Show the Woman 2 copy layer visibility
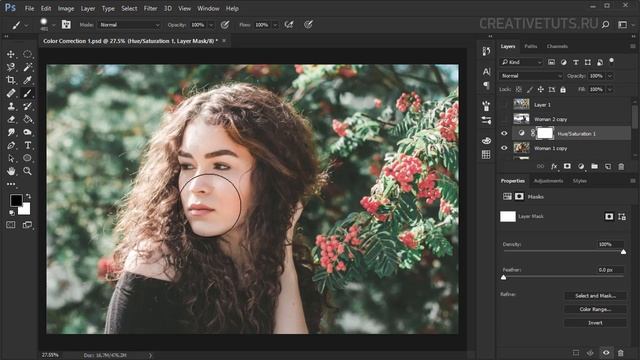Viewport: 640px width, 360px height. (x=504, y=119)
